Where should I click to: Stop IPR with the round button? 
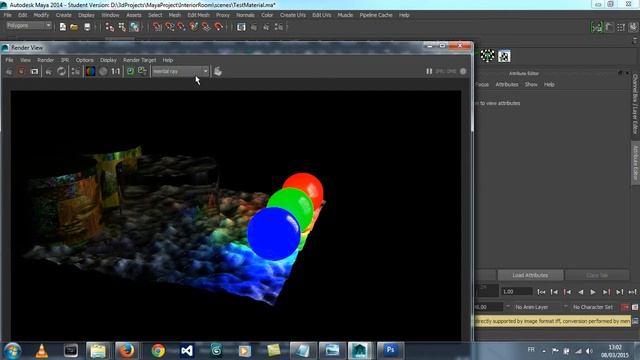point(463,71)
